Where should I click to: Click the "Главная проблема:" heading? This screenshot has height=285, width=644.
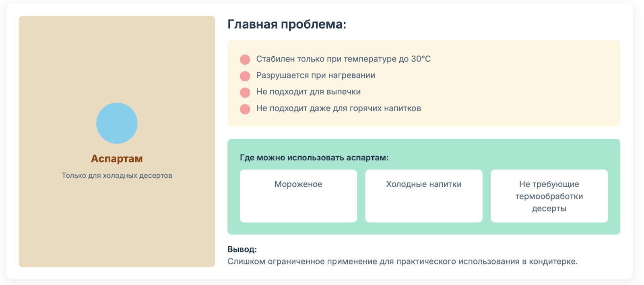coord(287,25)
